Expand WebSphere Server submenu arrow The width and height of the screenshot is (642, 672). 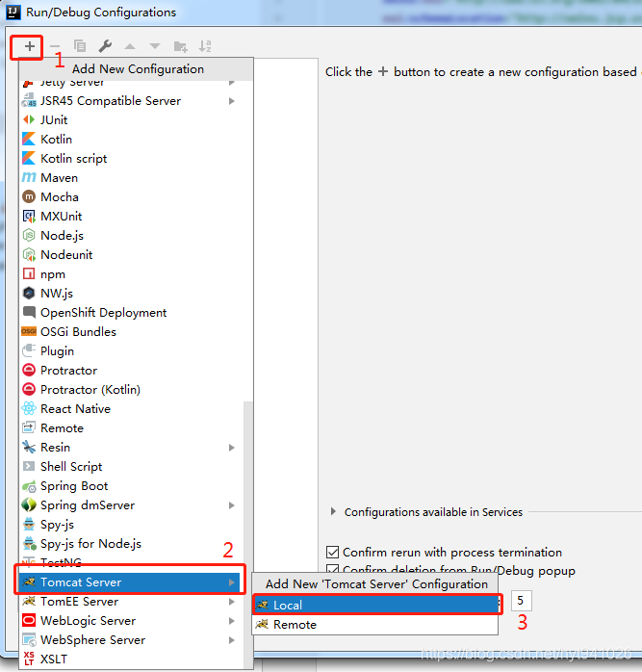coord(232,640)
